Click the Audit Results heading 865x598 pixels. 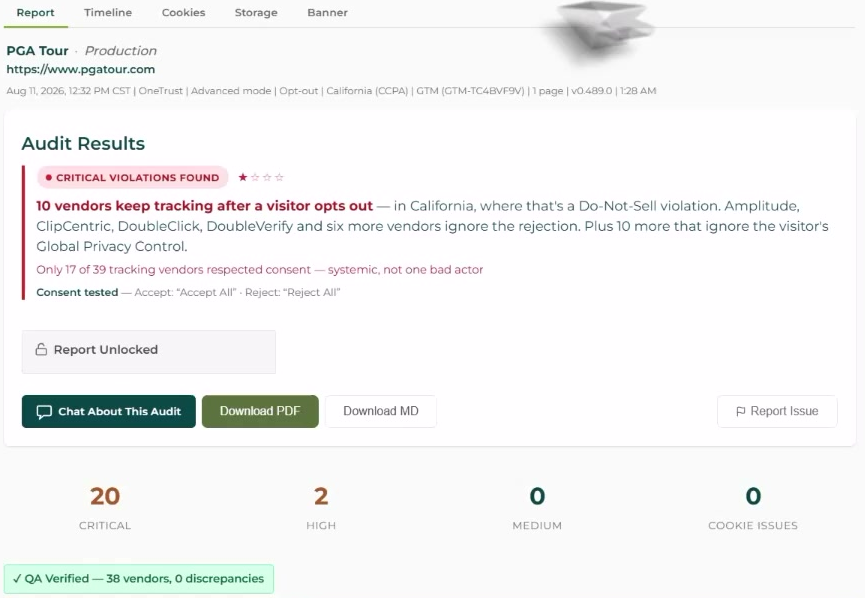click(83, 143)
